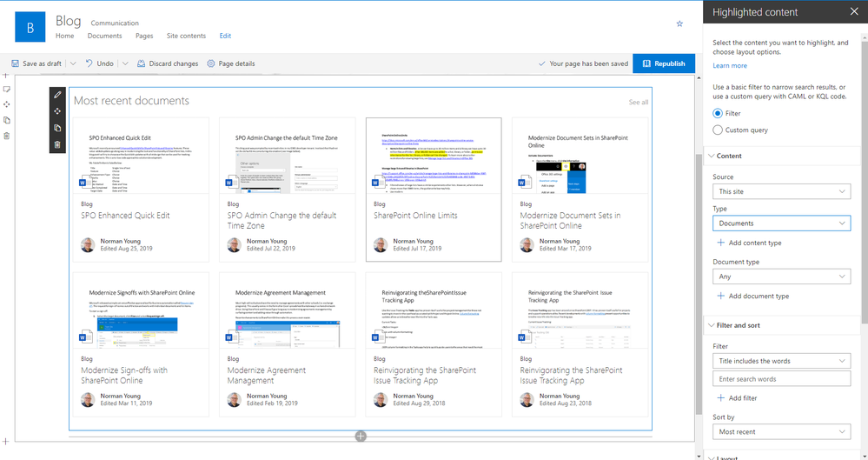Select the Custom query radio button
This screenshot has width=868, height=460.
[x=718, y=130]
